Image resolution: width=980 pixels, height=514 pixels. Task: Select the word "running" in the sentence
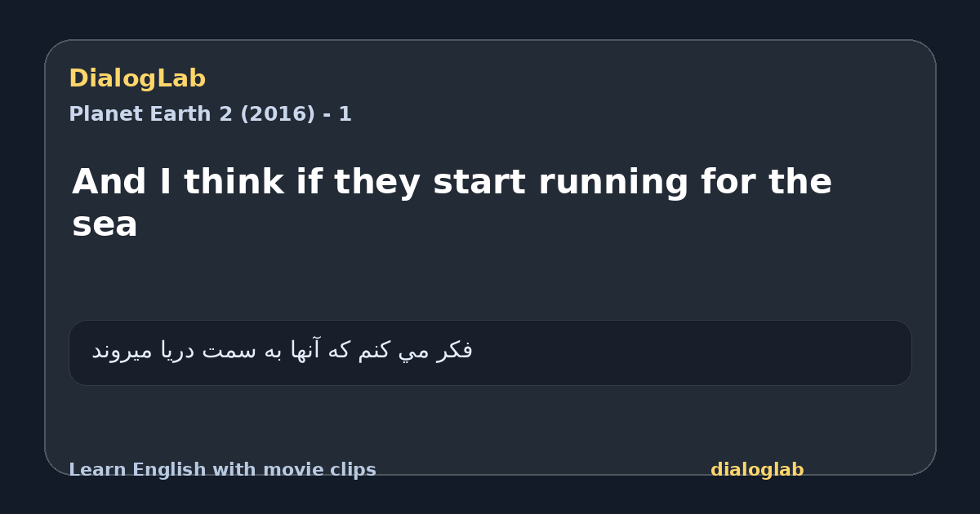pos(613,183)
